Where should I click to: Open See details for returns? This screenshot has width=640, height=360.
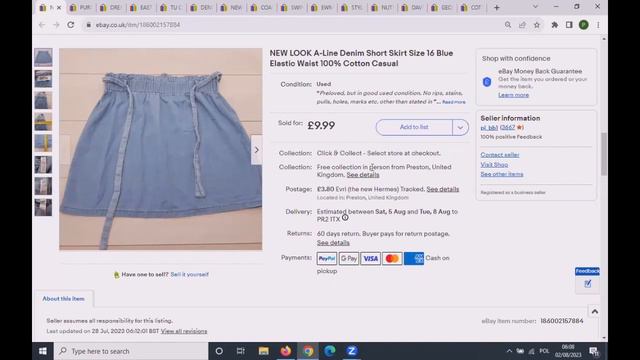(333, 243)
